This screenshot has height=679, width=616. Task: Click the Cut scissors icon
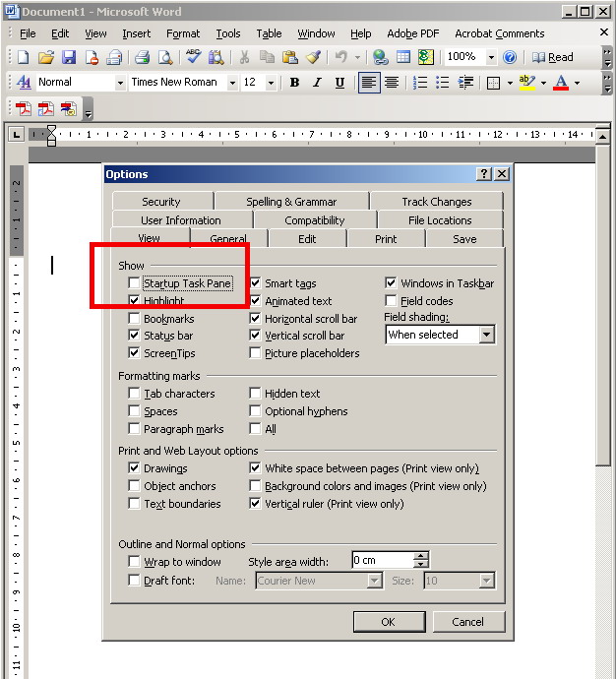[x=244, y=57]
